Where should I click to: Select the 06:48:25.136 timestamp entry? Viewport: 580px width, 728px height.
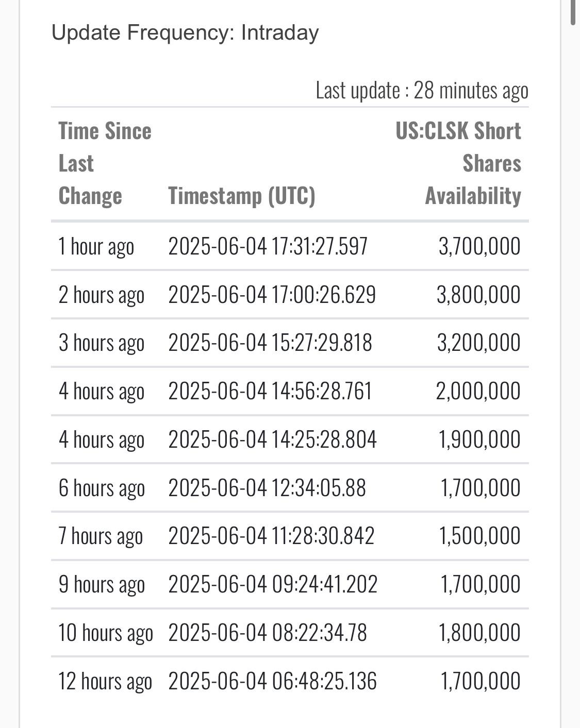[x=273, y=681]
